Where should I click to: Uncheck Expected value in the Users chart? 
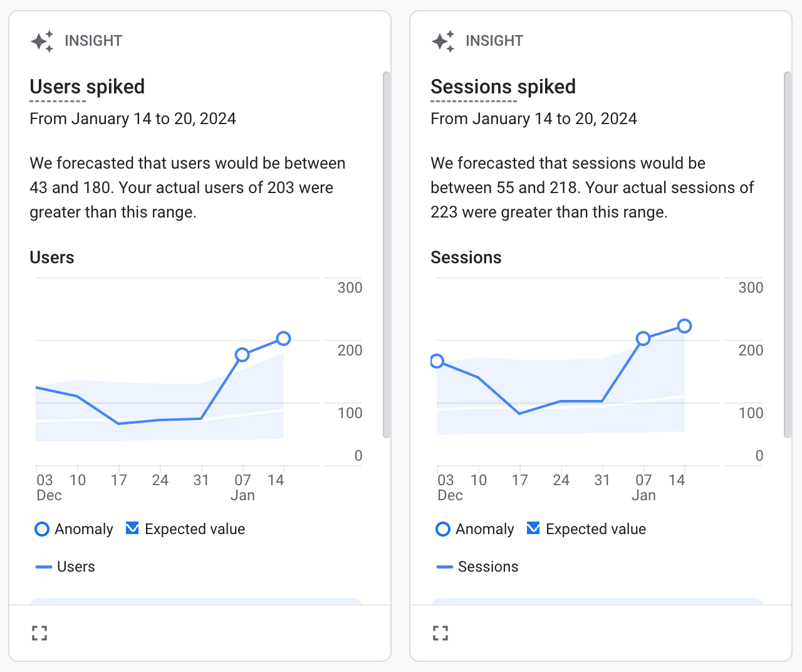pos(132,528)
